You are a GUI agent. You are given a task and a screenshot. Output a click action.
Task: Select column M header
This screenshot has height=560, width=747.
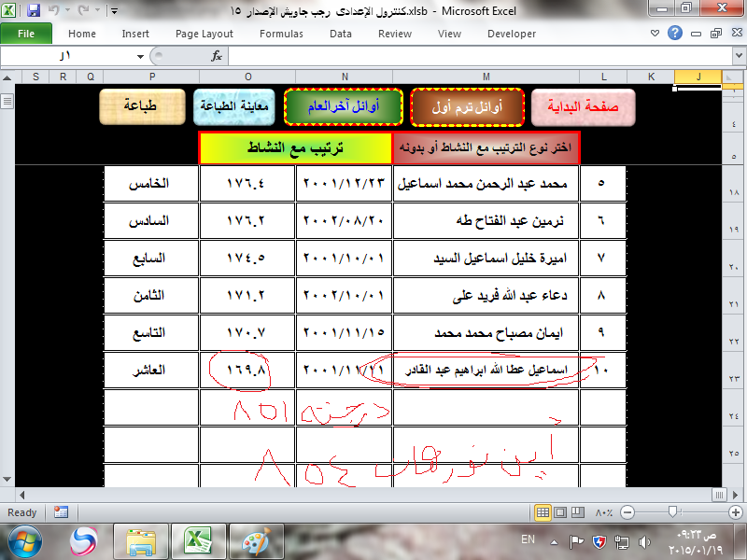[x=486, y=76]
